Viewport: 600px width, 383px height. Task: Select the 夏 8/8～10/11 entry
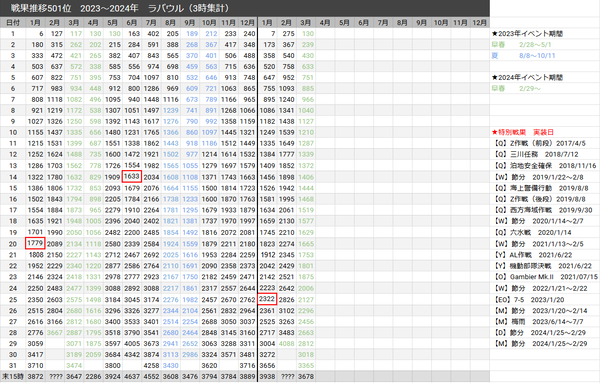(x=523, y=55)
